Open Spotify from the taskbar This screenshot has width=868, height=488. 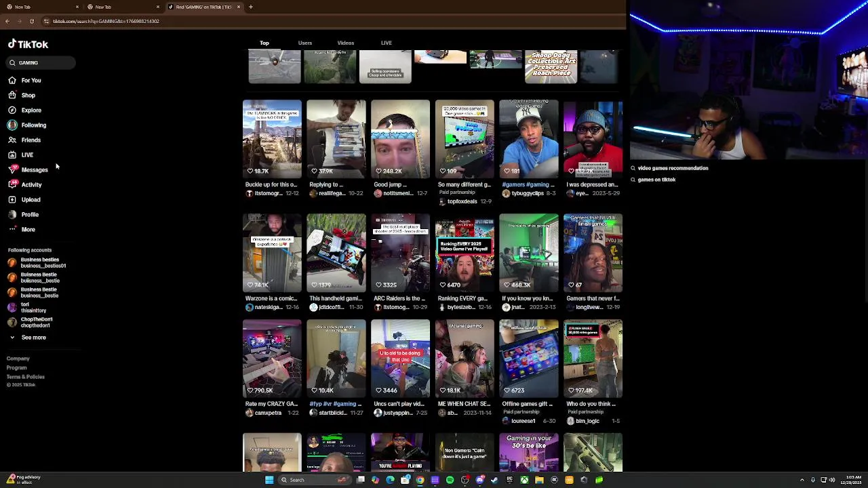(x=450, y=480)
